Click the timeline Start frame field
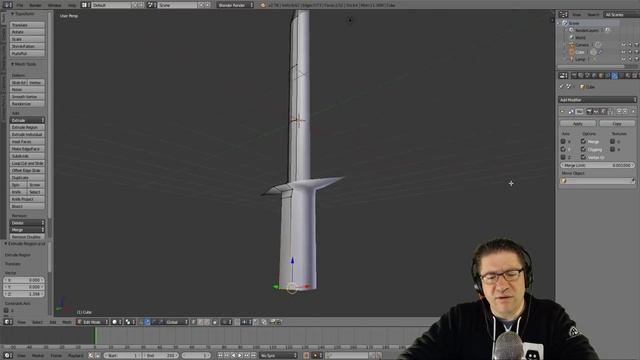 (x=122, y=356)
